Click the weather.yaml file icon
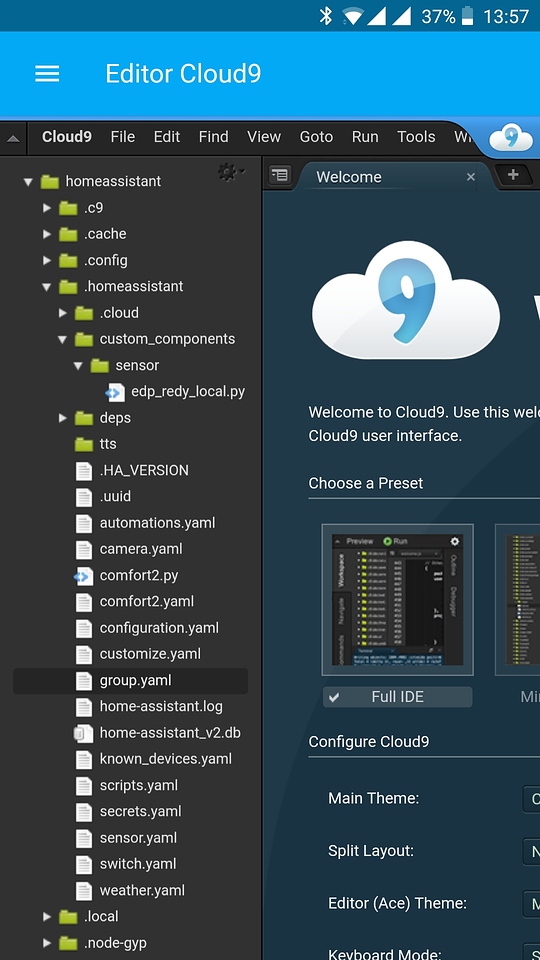This screenshot has width=540, height=960. click(x=84, y=891)
